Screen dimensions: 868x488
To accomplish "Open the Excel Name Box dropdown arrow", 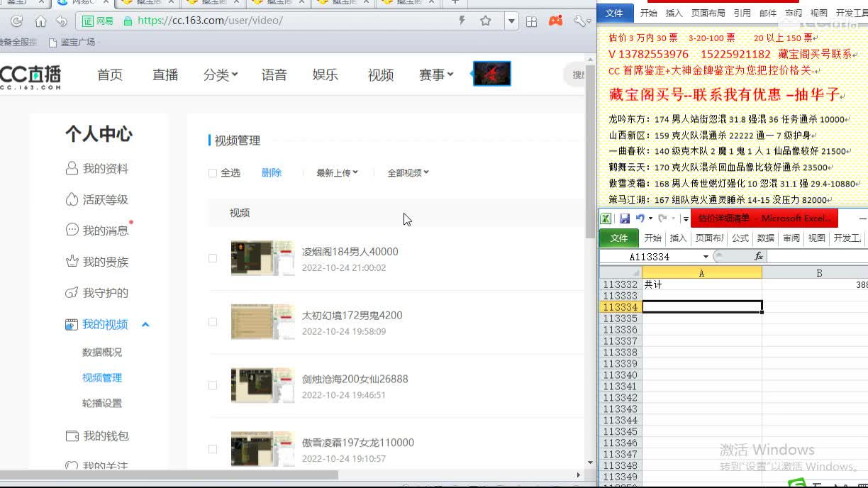I will pos(706,257).
